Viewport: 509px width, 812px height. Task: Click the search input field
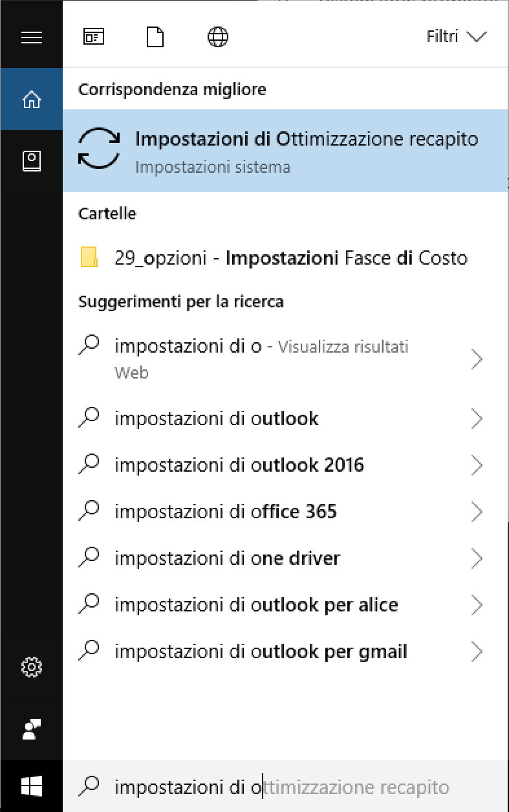coord(285,787)
